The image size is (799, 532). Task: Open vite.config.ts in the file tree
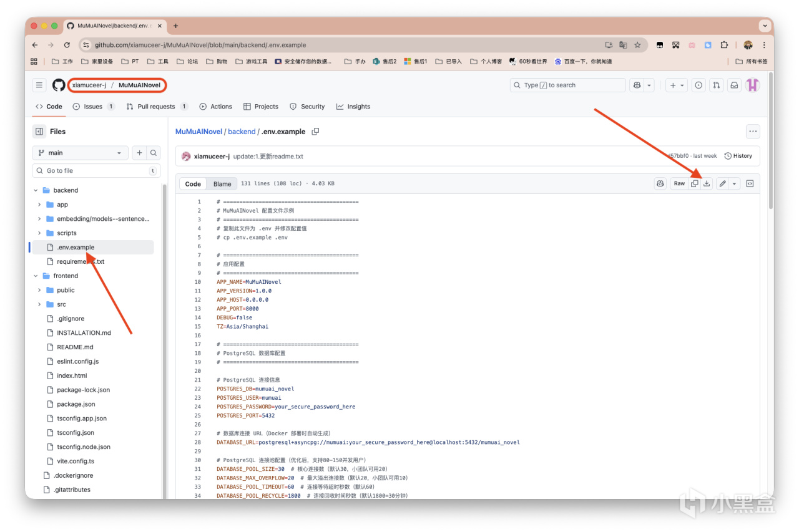(76, 462)
